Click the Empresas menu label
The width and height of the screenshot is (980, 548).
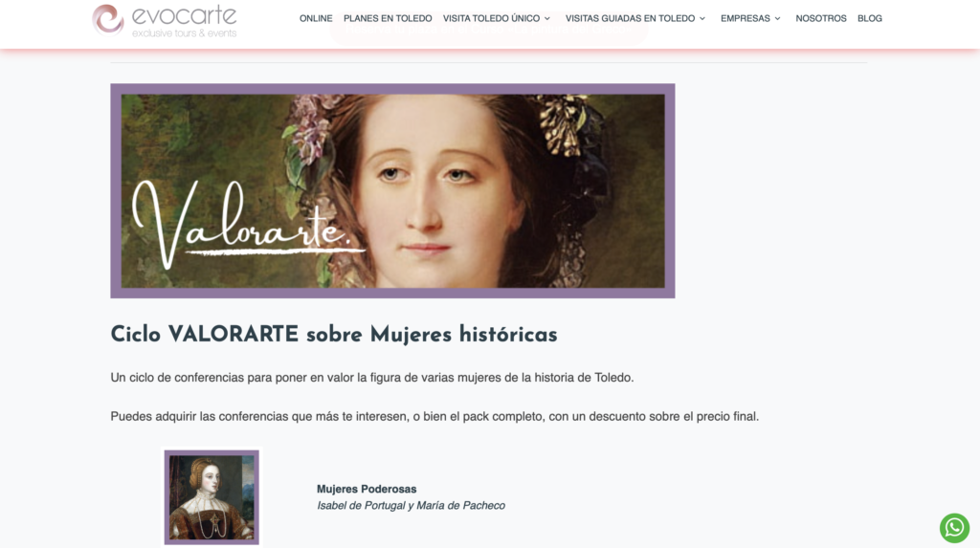pos(745,19)
